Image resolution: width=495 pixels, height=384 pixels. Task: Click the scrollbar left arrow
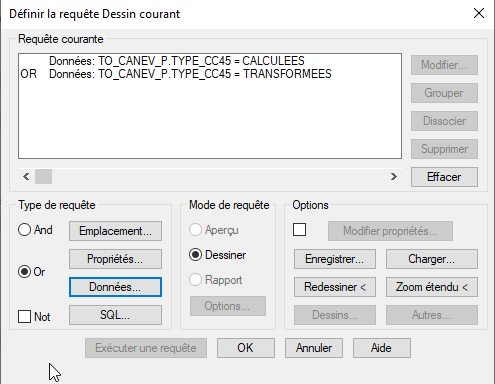(26, 176)
